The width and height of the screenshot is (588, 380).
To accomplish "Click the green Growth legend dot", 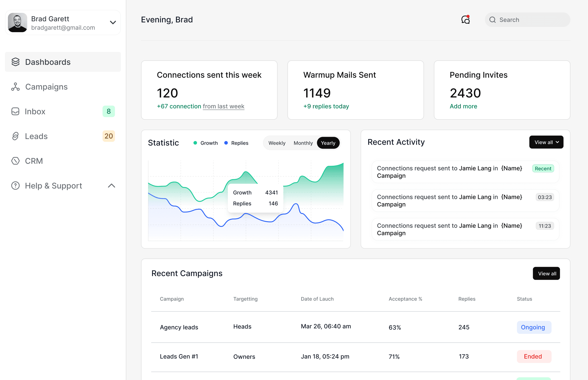I will click(195, 143).
